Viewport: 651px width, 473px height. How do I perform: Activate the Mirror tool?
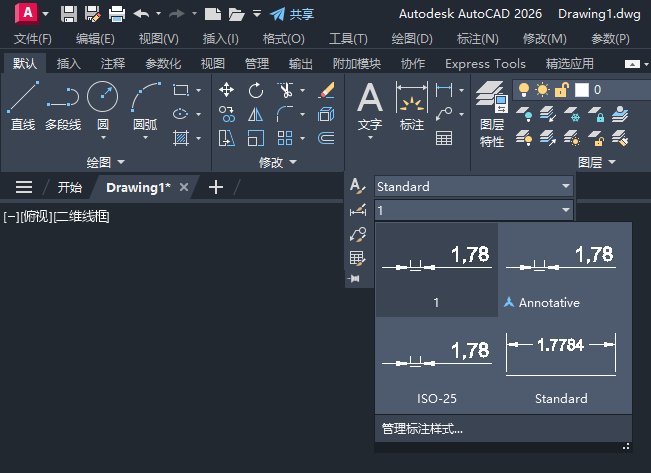(256, 114)
